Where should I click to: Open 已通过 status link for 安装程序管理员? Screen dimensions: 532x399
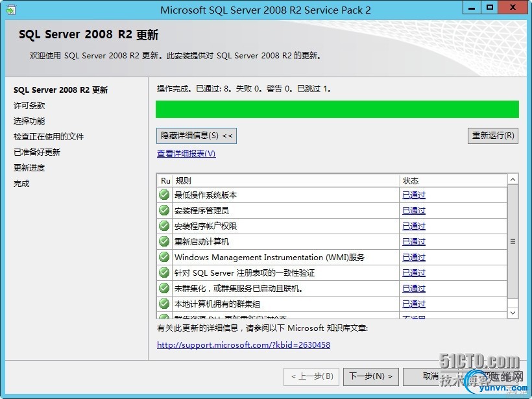pos(413,211)
